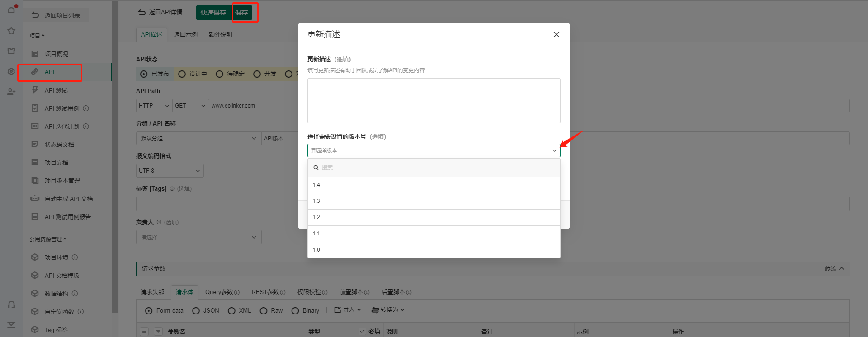Open the notifications bell icon

pos(11,10)
